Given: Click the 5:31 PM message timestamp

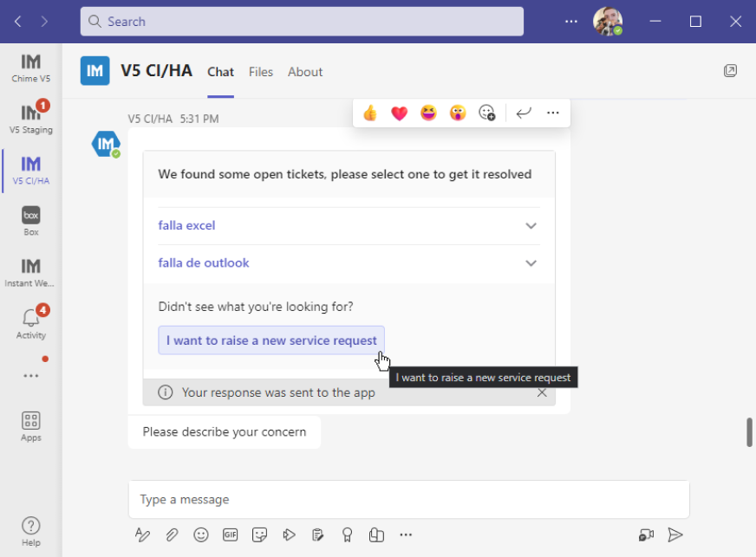Looking at the screenshot, I should pyautogui.click(x=199, y=119).
